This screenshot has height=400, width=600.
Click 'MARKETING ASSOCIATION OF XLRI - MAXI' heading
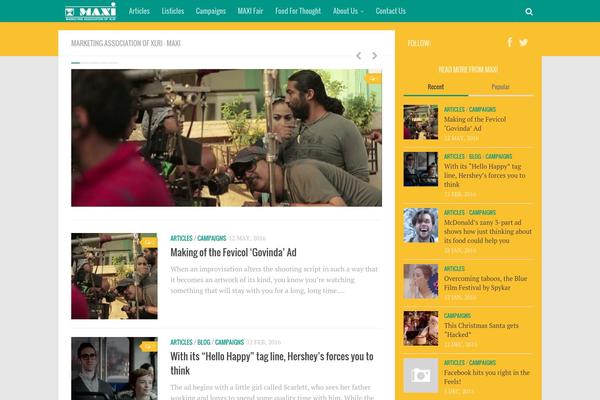point(126,43)
